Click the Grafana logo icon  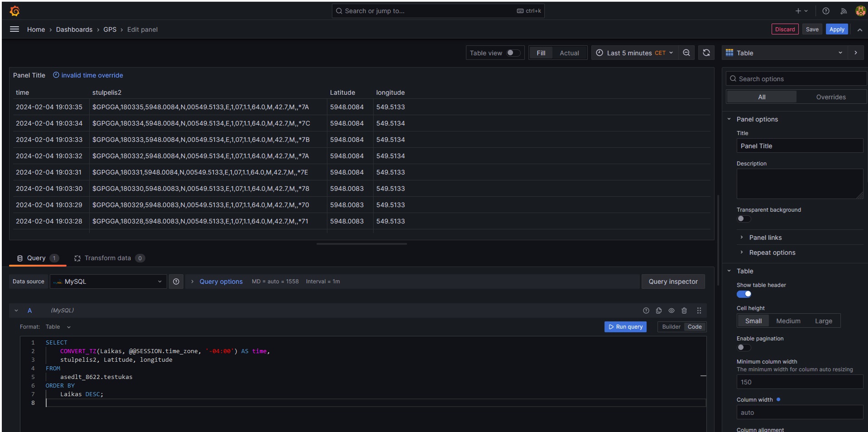[14, 11]
